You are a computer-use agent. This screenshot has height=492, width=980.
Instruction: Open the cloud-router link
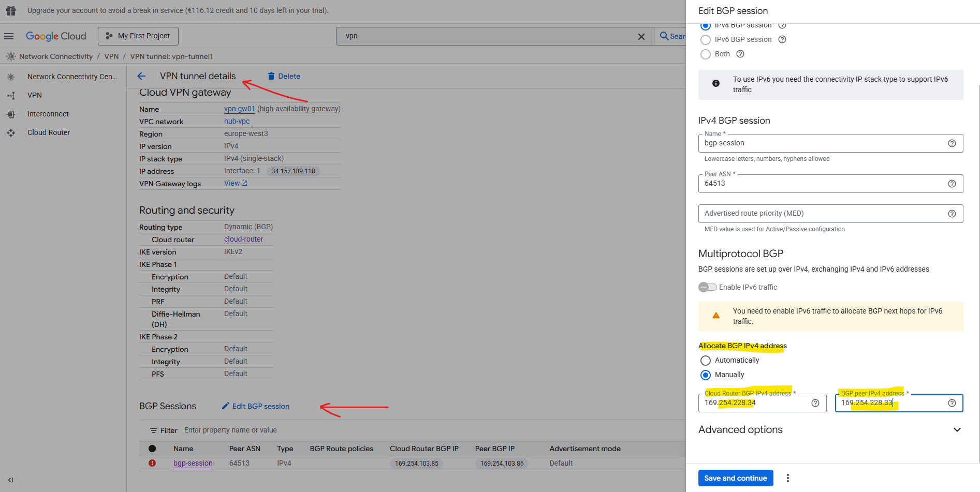click(243, 239)
